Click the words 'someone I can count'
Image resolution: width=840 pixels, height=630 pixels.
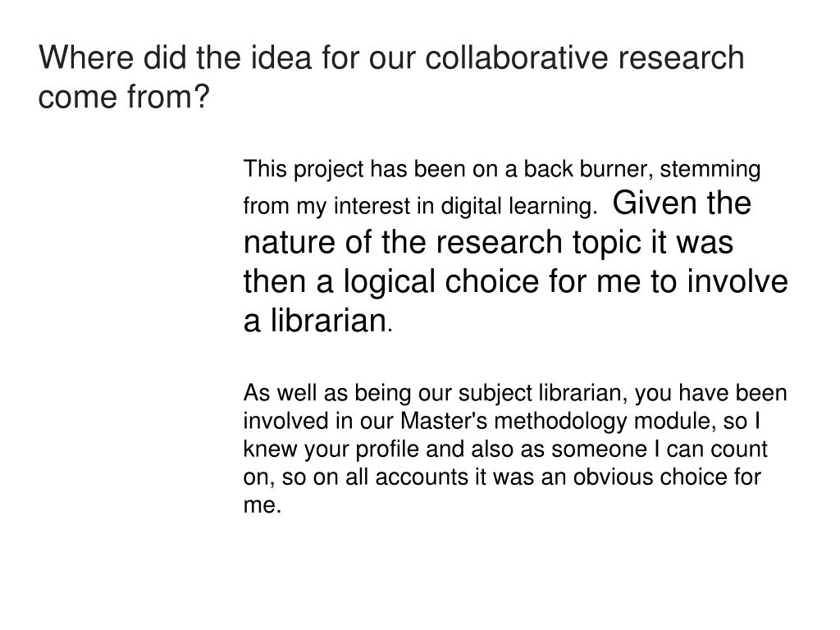tap(660, 449)
